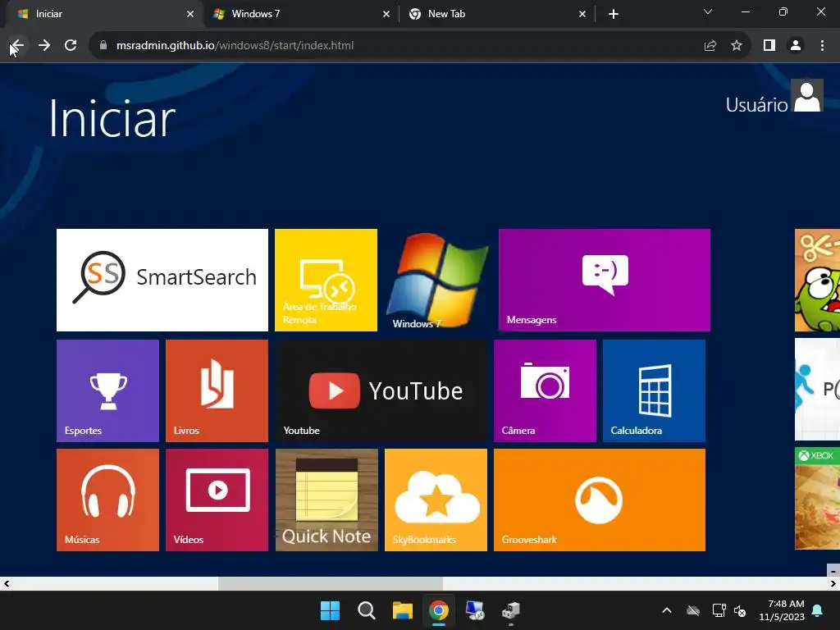The image size is (840, 630).
Task: Open the Chrome three-dot menu
Action: click(x=822, y=46)
